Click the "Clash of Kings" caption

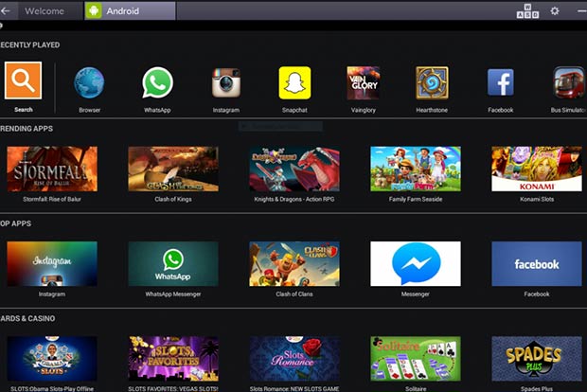coord(173,199)
